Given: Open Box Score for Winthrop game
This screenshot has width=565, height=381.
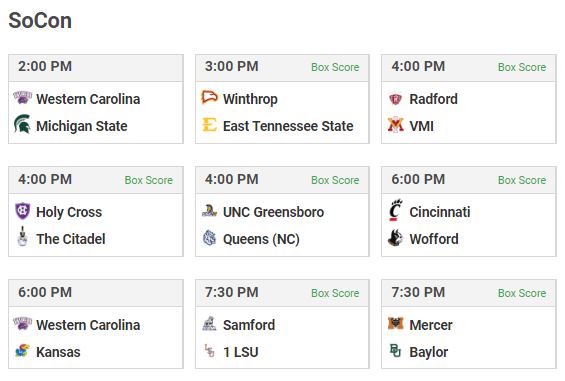Looking at the screenshot, I should pyautogui.click(x=335, y=67).
